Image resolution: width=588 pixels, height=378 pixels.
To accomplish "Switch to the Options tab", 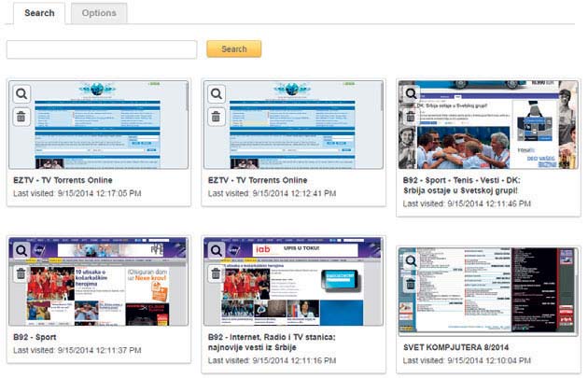I will (x=99, y=13).
